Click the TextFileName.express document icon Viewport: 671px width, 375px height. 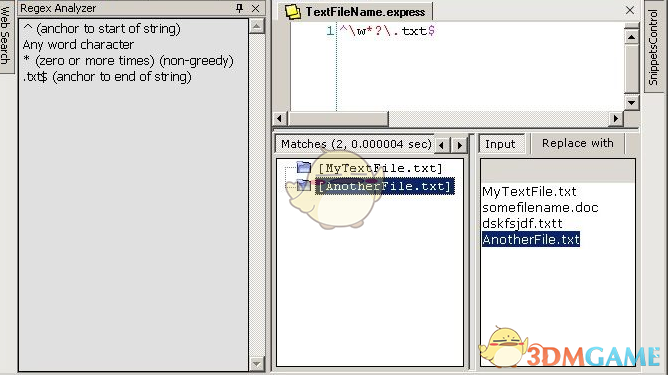pyautogui.click(x=293, y=12)
